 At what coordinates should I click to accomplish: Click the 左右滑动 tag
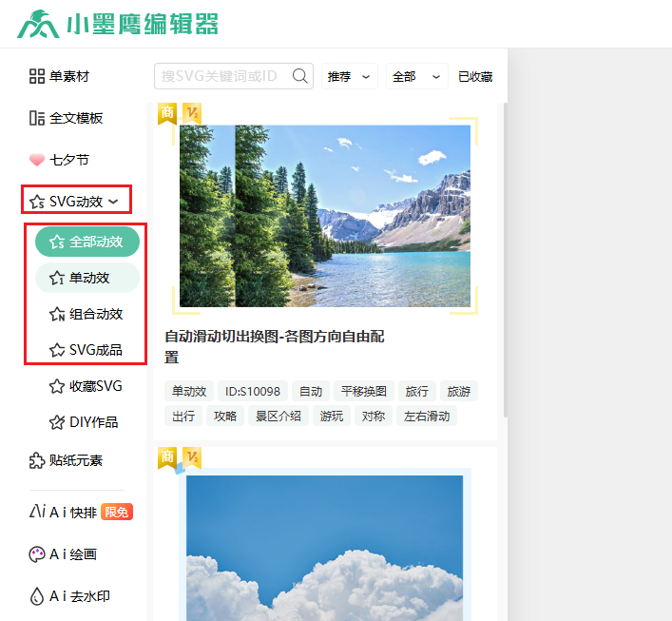point(427,416)
